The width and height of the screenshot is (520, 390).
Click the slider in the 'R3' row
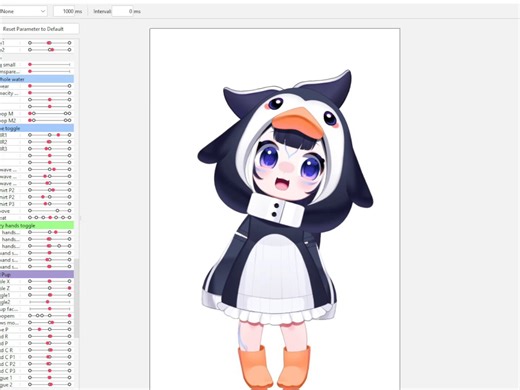tap(50, 149)
